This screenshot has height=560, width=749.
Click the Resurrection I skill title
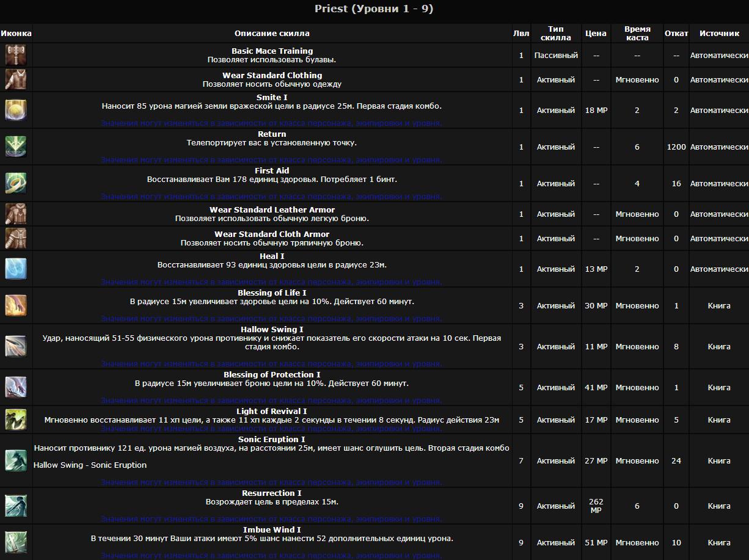click(x=272, y=493)
